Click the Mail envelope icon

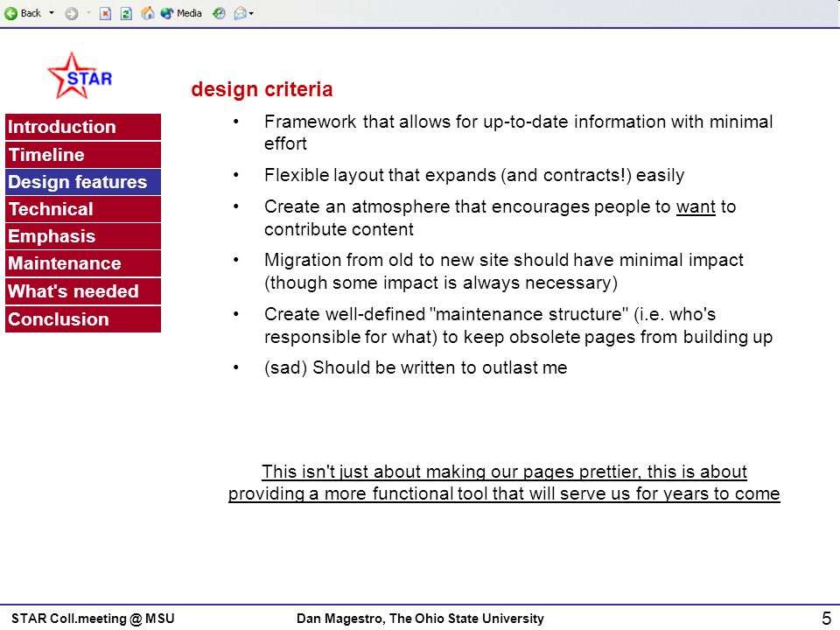click(x=240, y=13)
